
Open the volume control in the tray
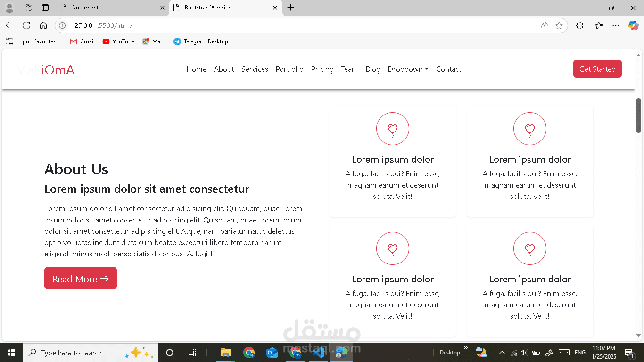pyautogui.click(x=524, y=353)
